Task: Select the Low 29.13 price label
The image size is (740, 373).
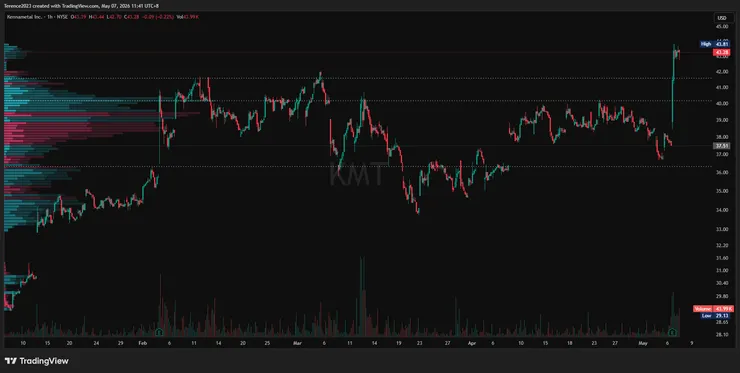Action: pyautogui.click(x=715, y=315)
